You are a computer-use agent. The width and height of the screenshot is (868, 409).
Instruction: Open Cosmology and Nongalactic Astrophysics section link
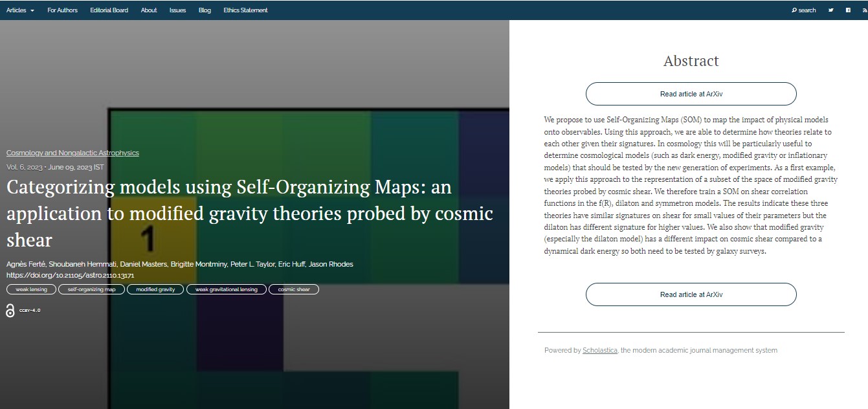[x=72, y=153]
